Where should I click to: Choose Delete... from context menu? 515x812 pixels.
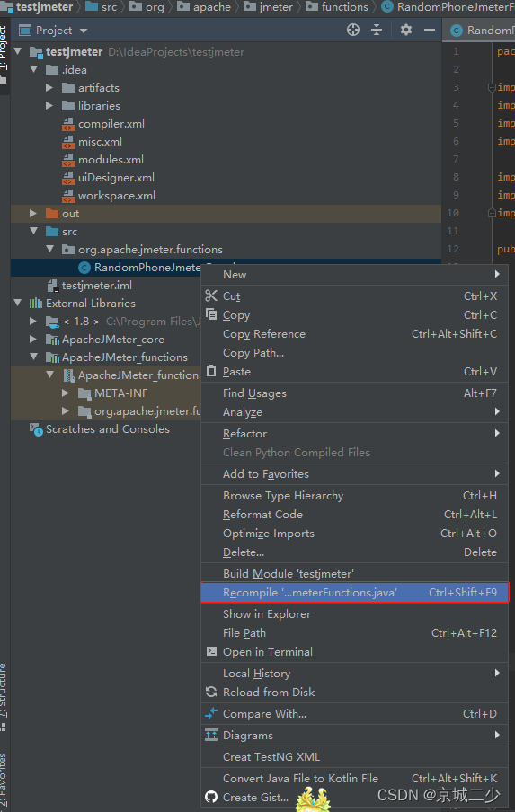354,552
